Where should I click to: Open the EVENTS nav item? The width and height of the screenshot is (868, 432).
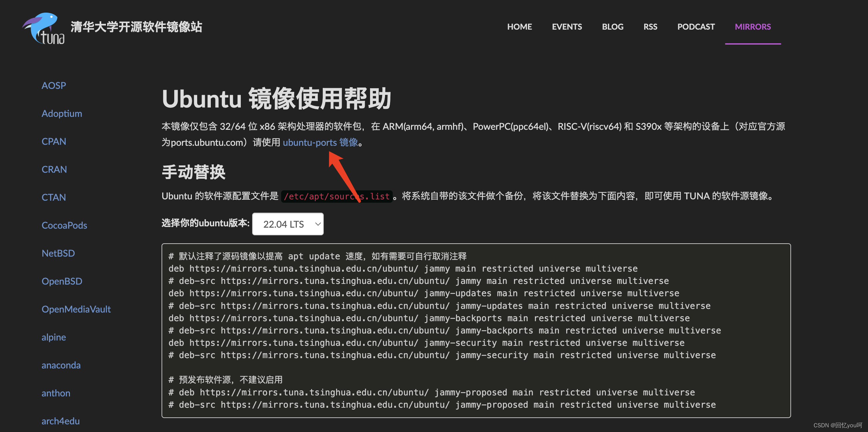click(567, 27)
